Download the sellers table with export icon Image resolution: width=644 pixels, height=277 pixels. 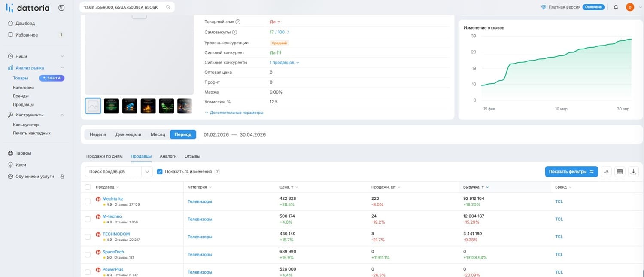pos(633,172)
